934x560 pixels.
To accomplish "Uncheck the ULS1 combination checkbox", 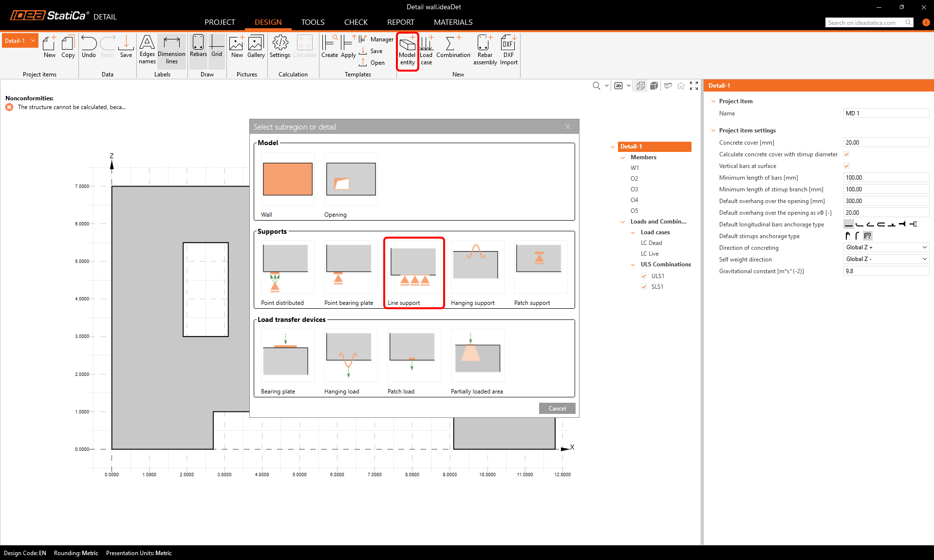I will click(x=644, y=276).
